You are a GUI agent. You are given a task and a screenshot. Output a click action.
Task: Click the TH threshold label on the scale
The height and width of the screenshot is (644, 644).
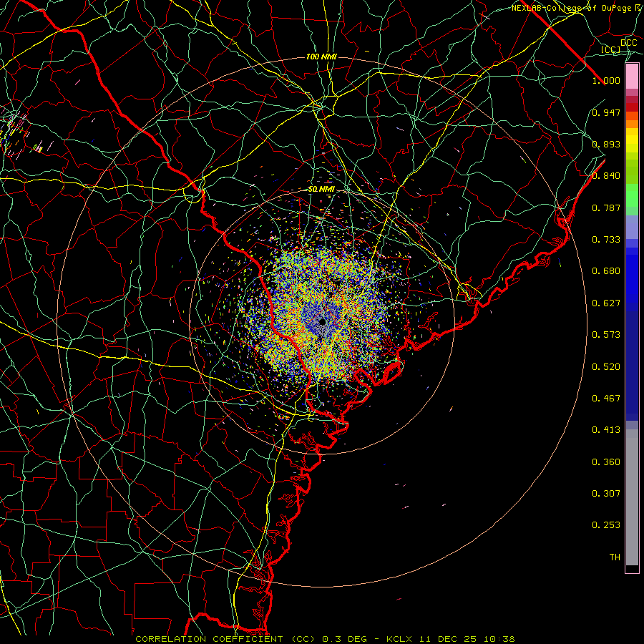(x=615, y=557)
